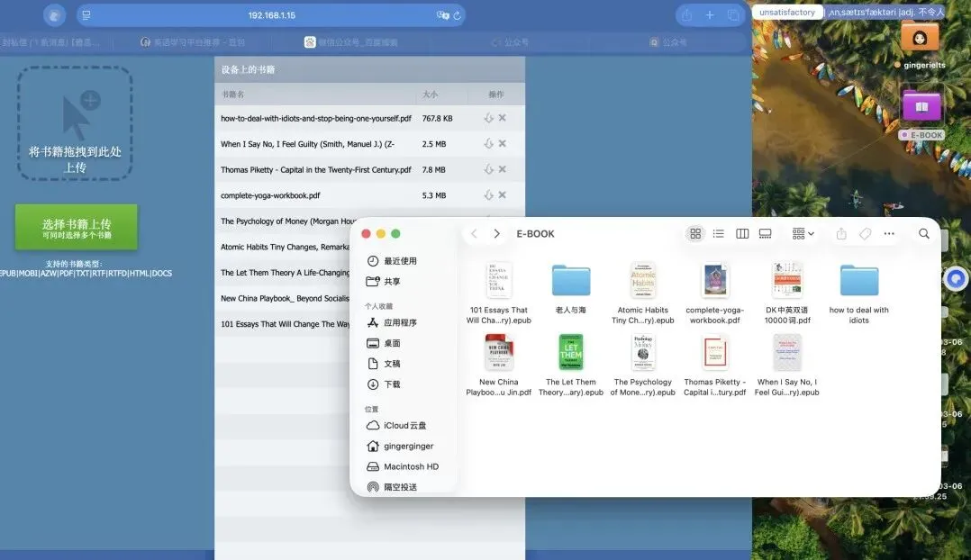The image size is (971, 560).
Task: Switch Finder to gallery view
Action: point(766,233)
